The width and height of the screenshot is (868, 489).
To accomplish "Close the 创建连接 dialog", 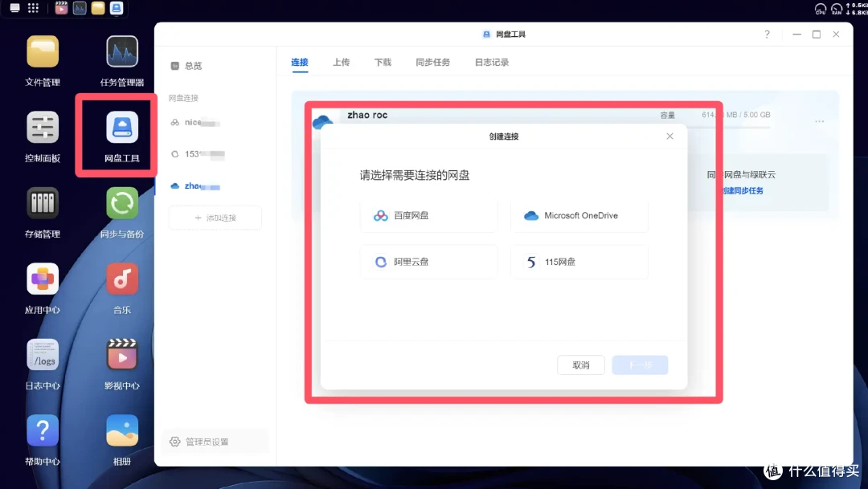I will pos(669,136).
